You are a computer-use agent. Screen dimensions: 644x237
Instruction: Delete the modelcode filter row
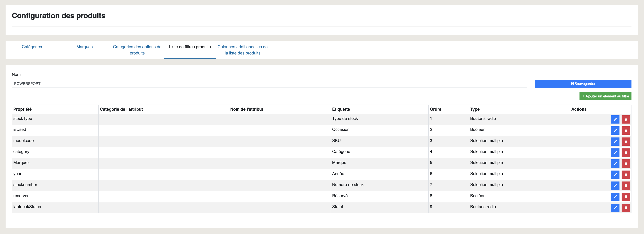[x=626, y=141]
